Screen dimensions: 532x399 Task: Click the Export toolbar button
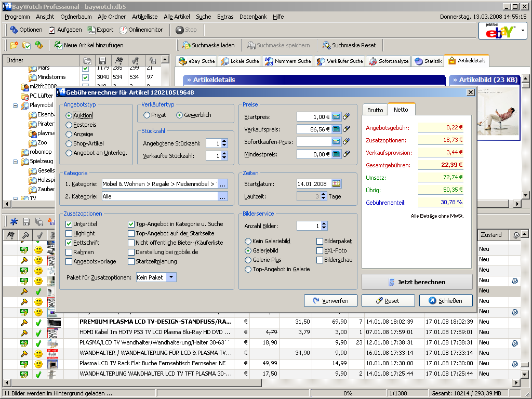[x=100, y=30]
